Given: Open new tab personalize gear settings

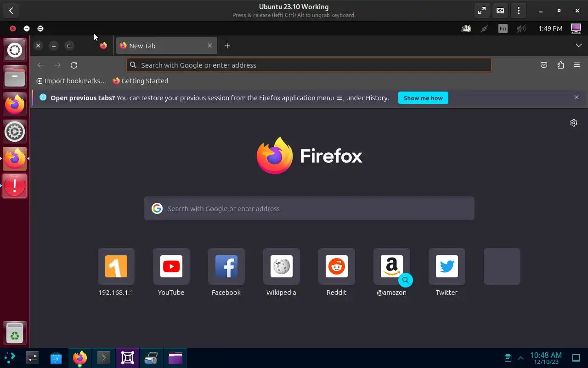Looking at the screenshot, I should click(x=574, y=123).
